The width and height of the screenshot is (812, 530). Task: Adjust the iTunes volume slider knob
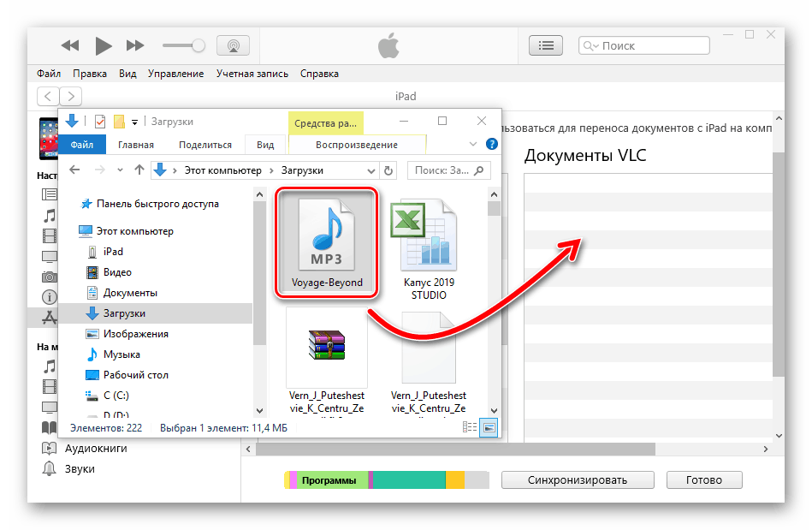pyautogui.click(x=199, y=45)
